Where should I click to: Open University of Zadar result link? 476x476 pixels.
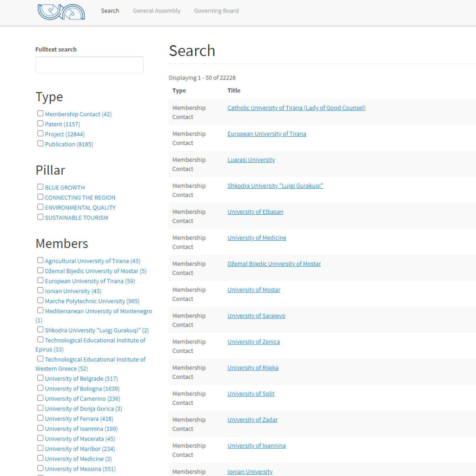click(252, 420)
